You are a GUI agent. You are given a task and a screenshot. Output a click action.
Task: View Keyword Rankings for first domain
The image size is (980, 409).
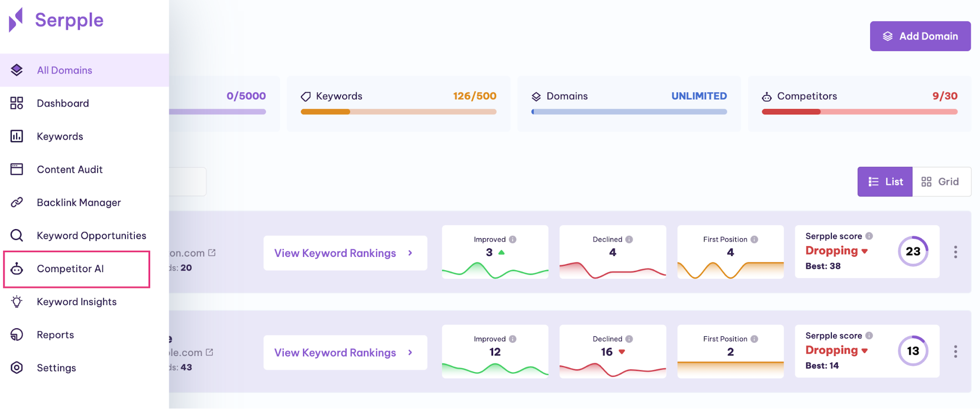(x=345, y=253)
